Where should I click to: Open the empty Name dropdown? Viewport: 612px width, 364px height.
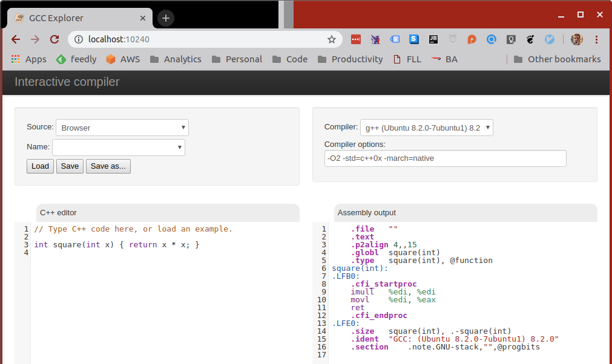click(119, 148)
